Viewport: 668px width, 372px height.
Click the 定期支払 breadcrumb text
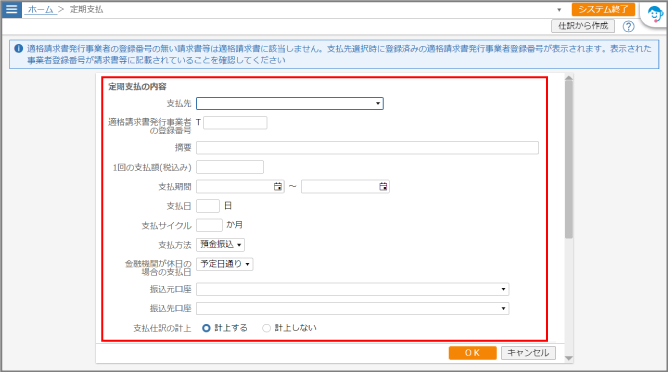(86, 9)
